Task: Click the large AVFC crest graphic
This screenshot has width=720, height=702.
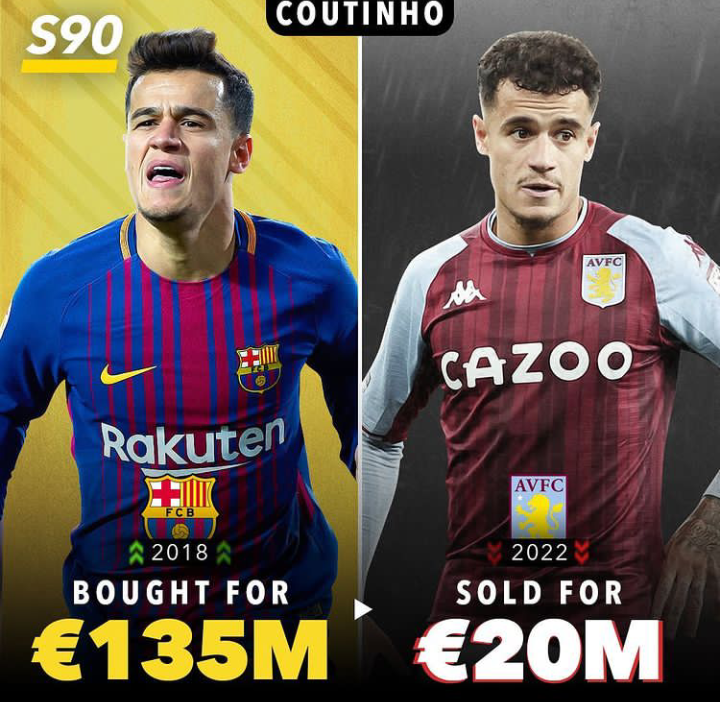Action: click(x=539, y=507)
